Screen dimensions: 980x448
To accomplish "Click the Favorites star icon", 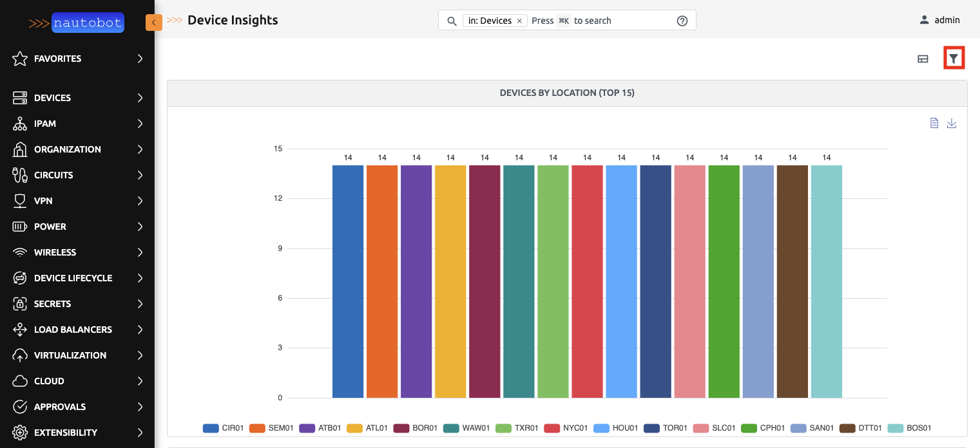I will 19,59.
